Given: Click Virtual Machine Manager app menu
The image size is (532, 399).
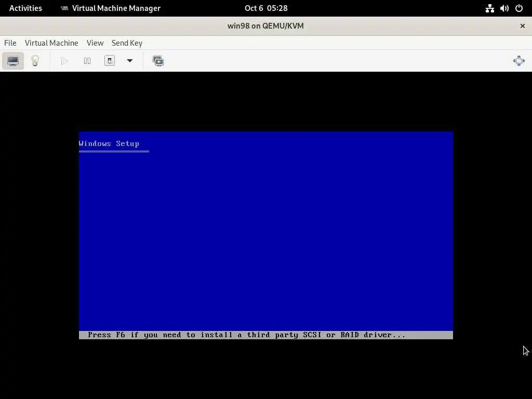Looking at the screenshot, I should pyautogui.click(x=111, y=8).
